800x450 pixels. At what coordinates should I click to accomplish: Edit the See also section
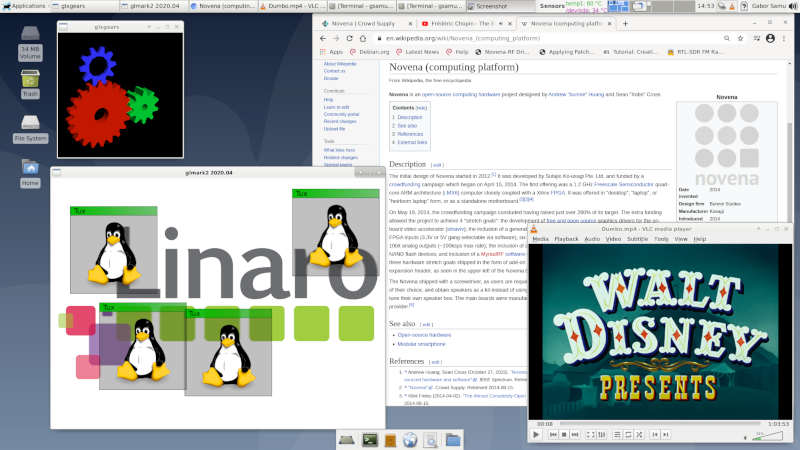[x=426, y=324]
